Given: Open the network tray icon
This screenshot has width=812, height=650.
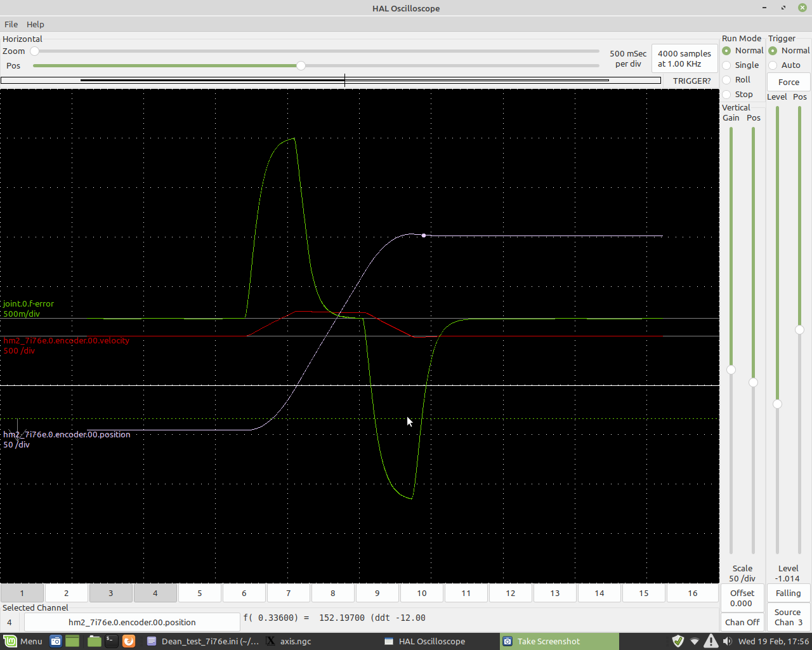Looking at the screenshot, I should click(695, 641).
